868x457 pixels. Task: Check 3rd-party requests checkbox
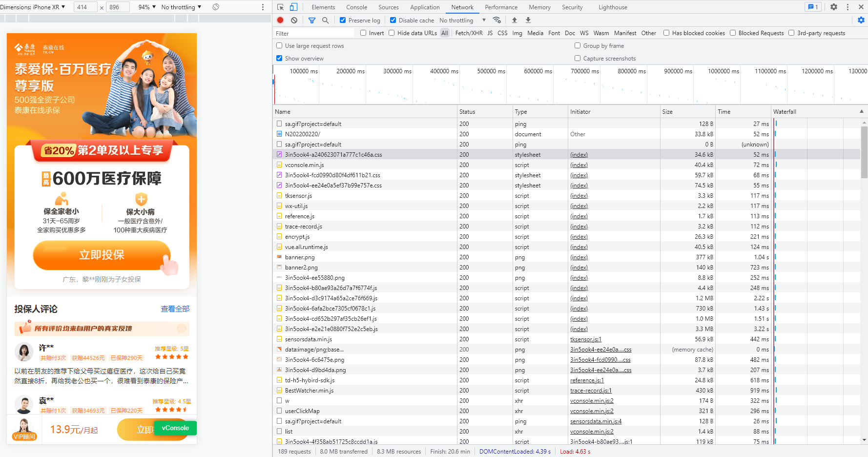[791, 33]
